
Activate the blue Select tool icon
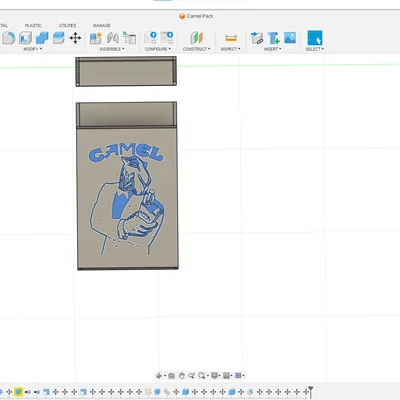coord(315,38)
